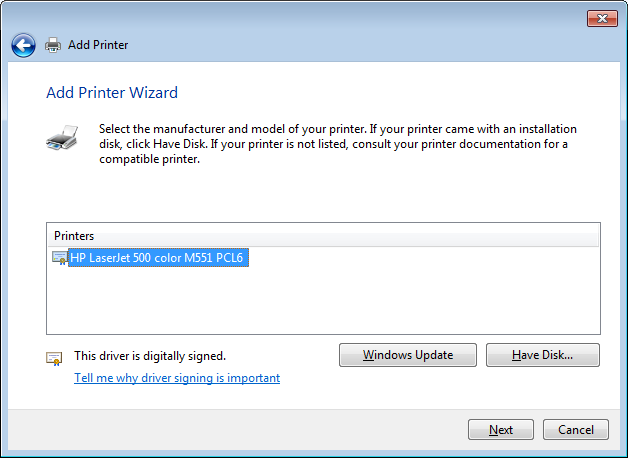The height and width of the screenshot is (458, 628).
Task: Click the Add Printer title text
Action: click(x=98, y=45)
